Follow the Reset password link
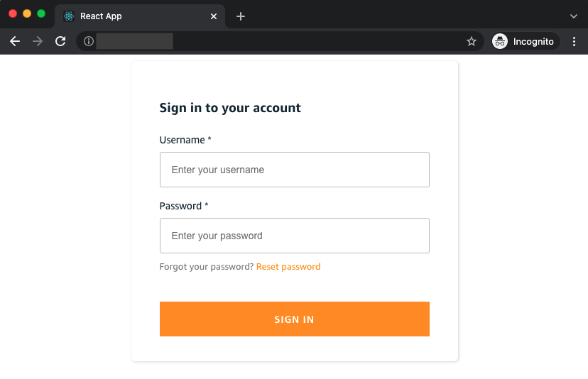The height and width of the screenshot is (379, 588). pyautogui.click(x=288, y=267)
